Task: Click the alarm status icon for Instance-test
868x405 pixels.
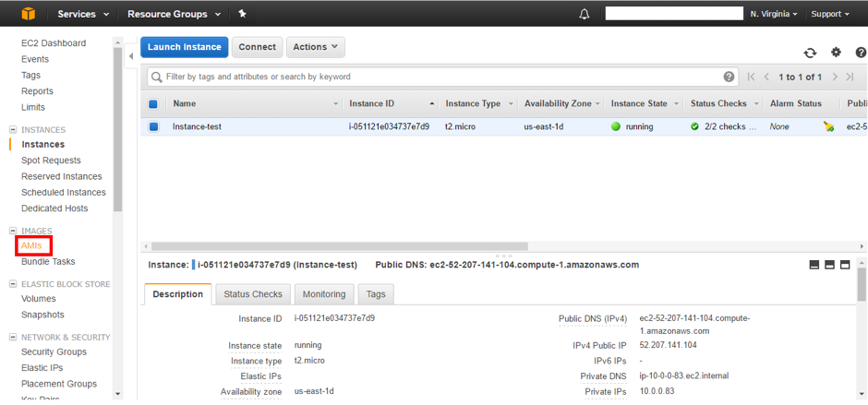Action: point(828,126)
